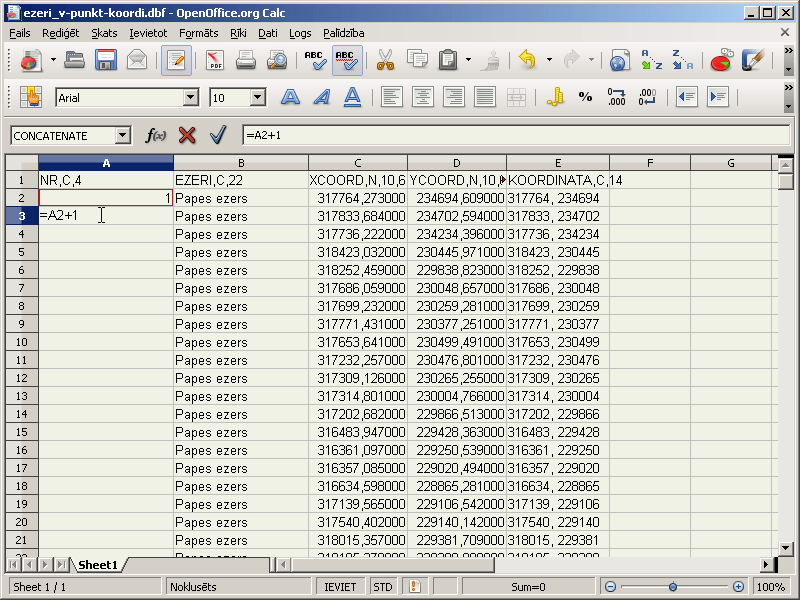The height and width of the screenshot is (600, 800).
Task: Increase indent icon
Action: click(718, 97)
